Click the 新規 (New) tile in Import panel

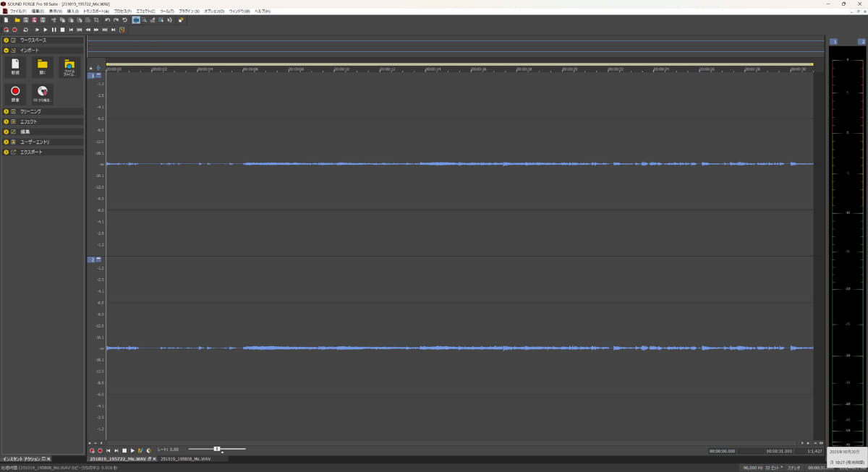15,67
